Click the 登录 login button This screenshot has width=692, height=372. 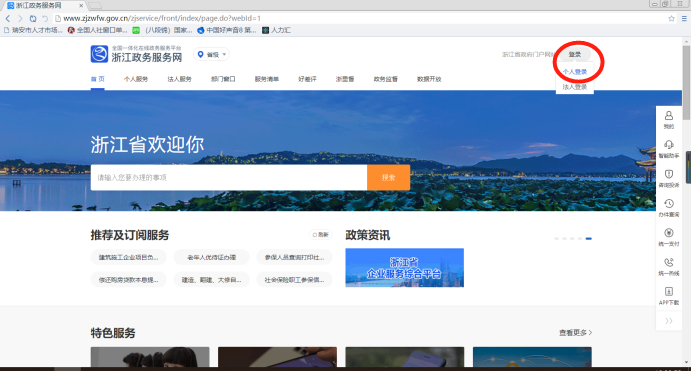pos(575,55)
